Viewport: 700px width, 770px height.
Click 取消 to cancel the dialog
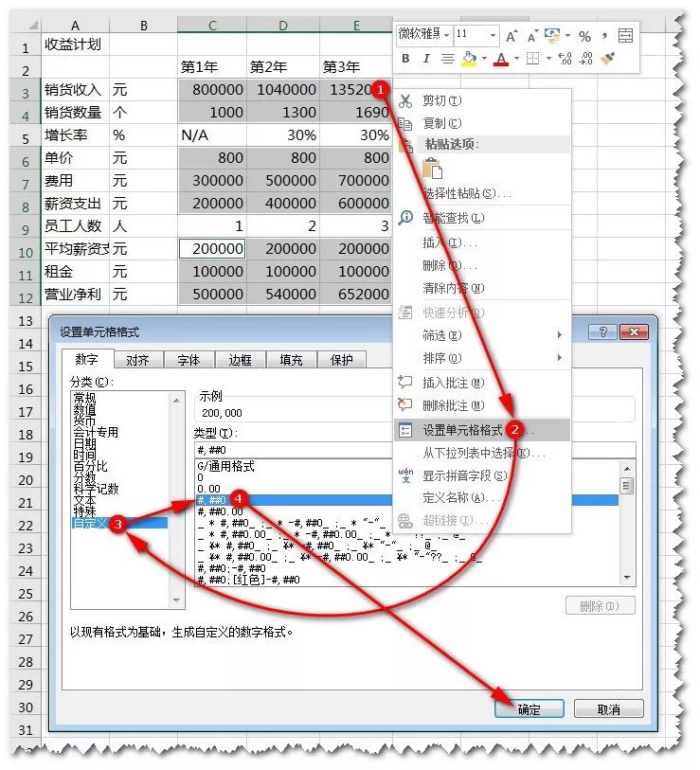pyautogui.click(x=609, y=709)
